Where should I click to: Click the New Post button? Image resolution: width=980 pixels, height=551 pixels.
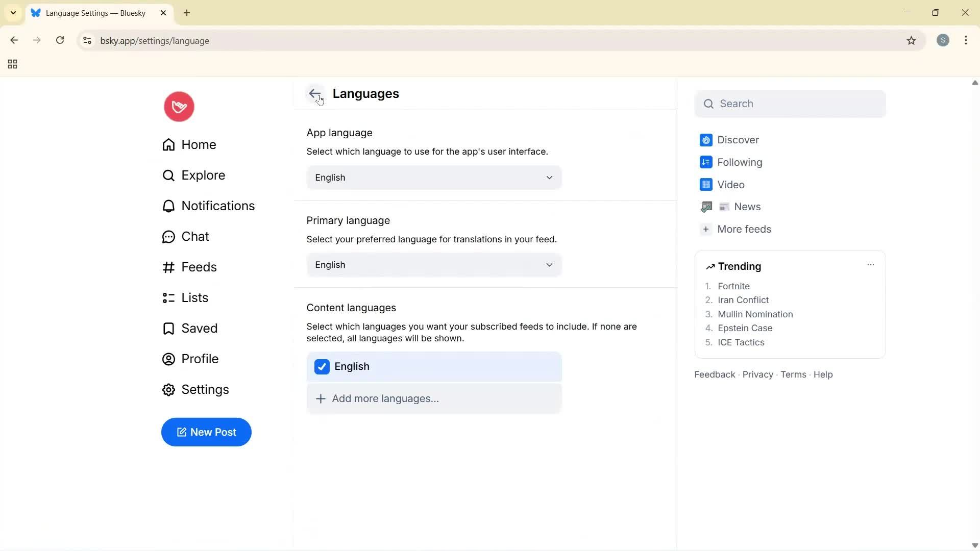point(206,432)
